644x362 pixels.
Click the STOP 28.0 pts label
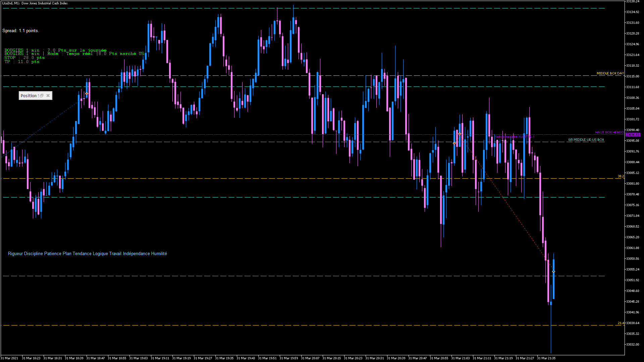point(24,58)
